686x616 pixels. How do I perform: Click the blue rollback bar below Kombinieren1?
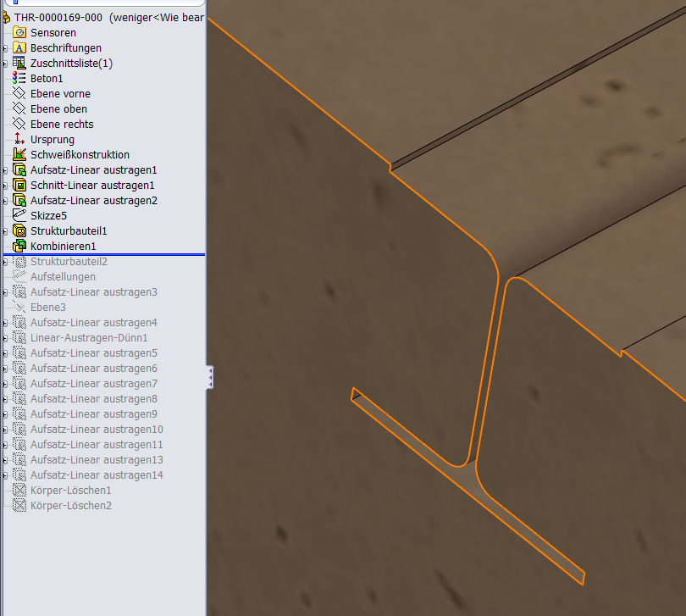104,254
